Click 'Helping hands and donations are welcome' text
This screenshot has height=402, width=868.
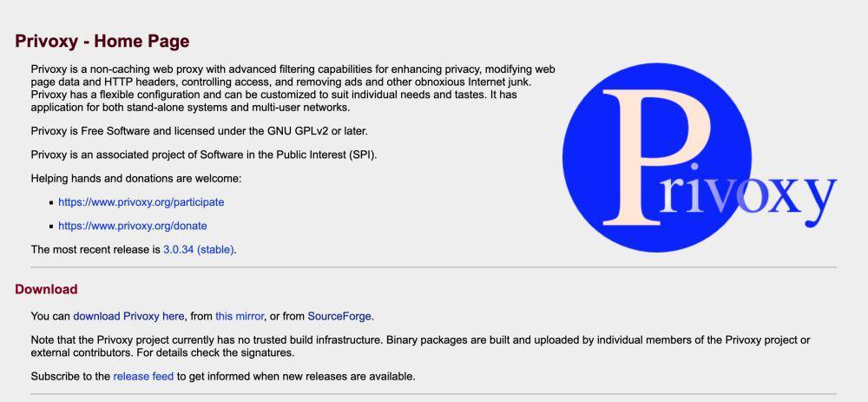tap(136, 179)
